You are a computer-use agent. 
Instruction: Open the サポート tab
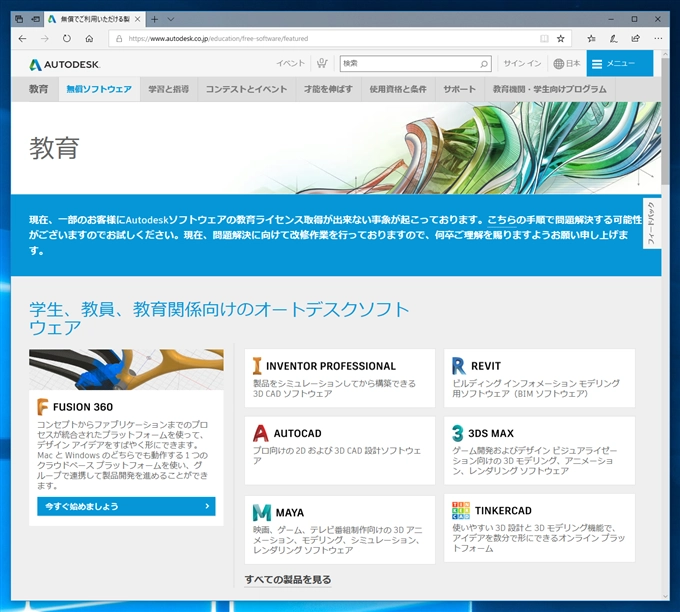point(459,89)
